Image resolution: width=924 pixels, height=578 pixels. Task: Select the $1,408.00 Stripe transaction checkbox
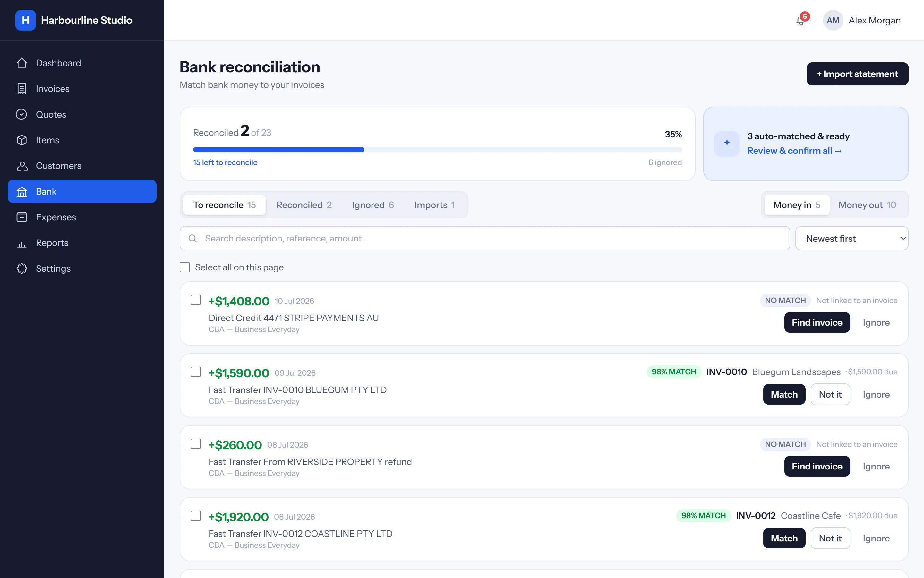pyautogui.click(x=195, y=300)
